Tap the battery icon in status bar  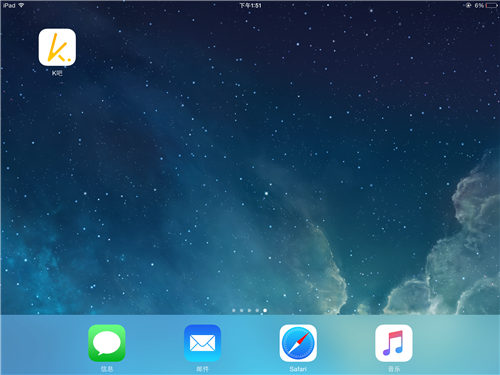point(492,5)
